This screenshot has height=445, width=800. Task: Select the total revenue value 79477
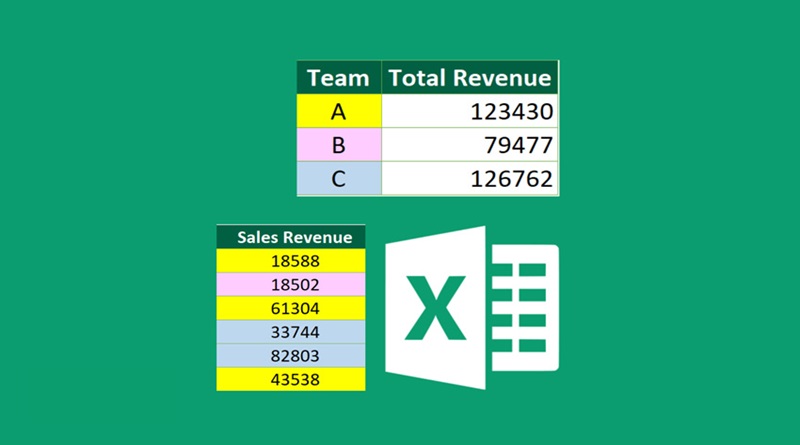[x=469, y=145]
